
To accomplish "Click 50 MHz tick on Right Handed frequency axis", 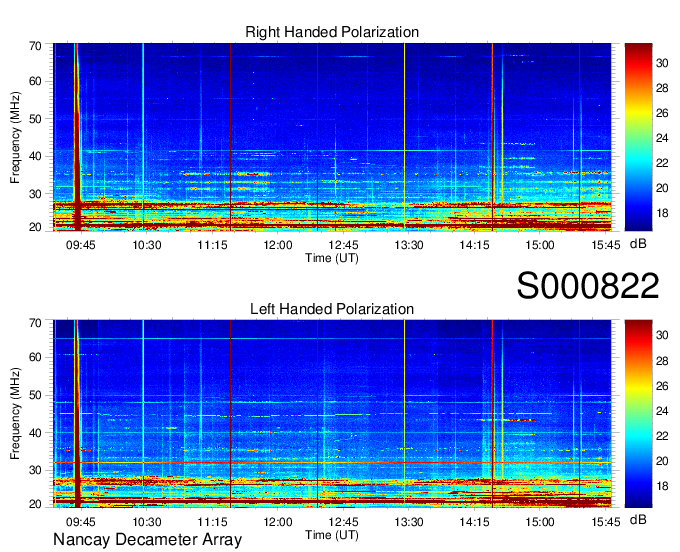I will [35, 119].
